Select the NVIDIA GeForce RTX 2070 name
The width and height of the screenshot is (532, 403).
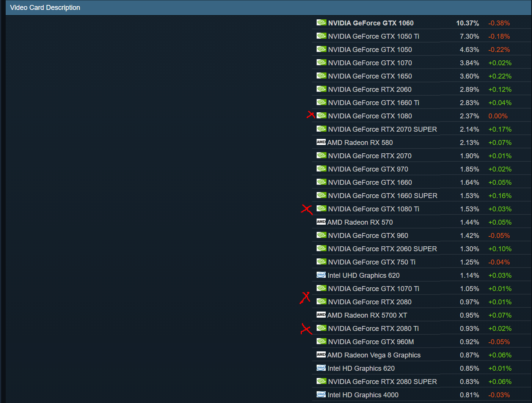coord(370,156)
